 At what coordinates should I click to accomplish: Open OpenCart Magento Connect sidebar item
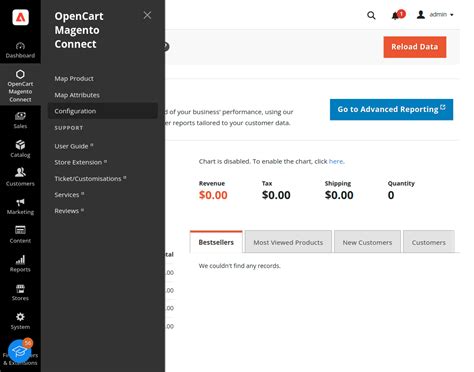20,86
